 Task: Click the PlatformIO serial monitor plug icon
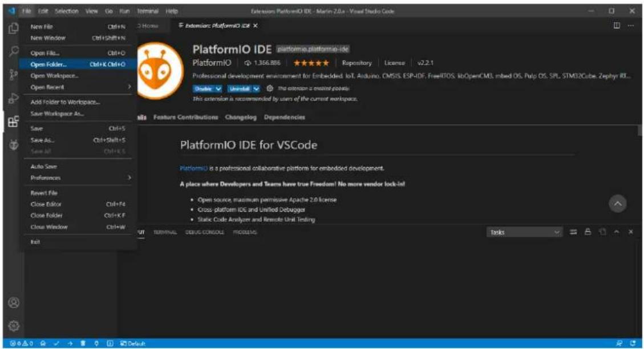96,343
